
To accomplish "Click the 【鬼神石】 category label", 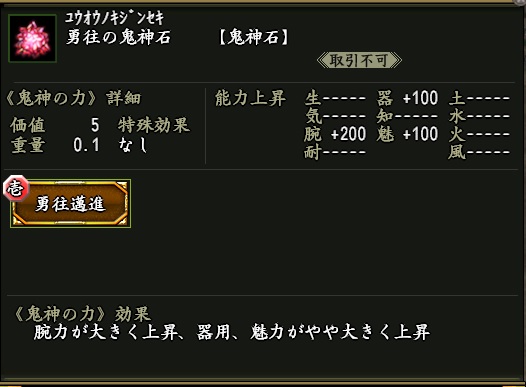I will 254,37.
